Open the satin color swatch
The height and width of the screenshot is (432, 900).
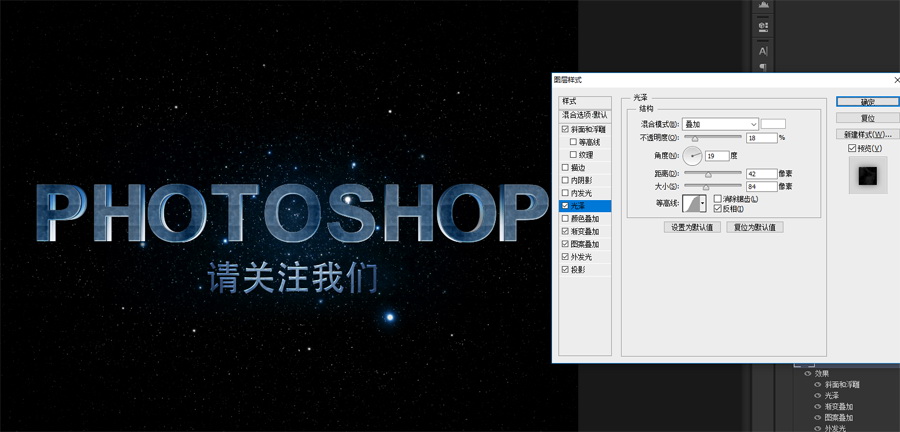pyautogui.click(x=773, y=124)
